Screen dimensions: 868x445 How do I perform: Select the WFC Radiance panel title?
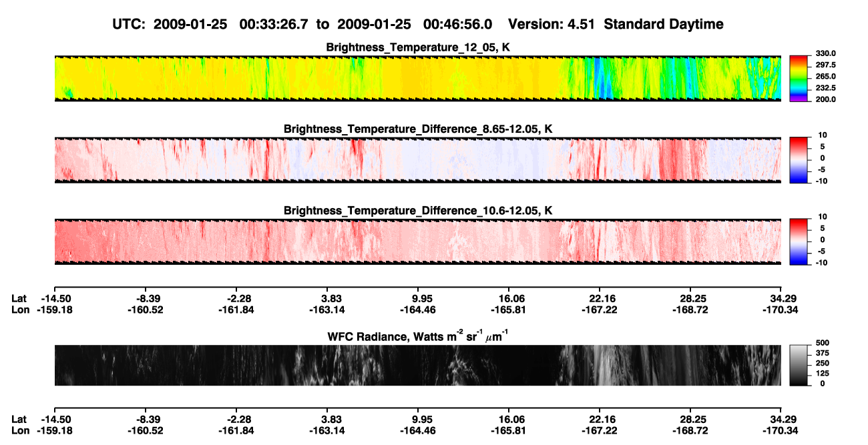[418, 336]
